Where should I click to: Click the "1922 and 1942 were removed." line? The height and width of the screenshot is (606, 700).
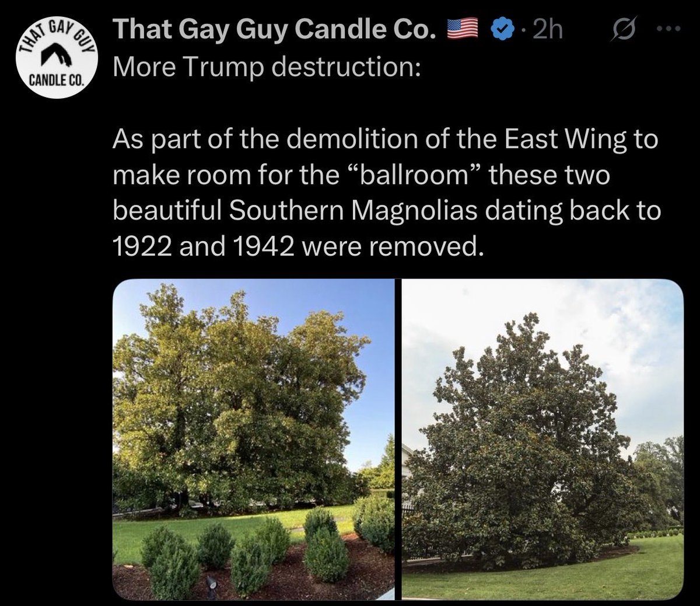point(297,249)
